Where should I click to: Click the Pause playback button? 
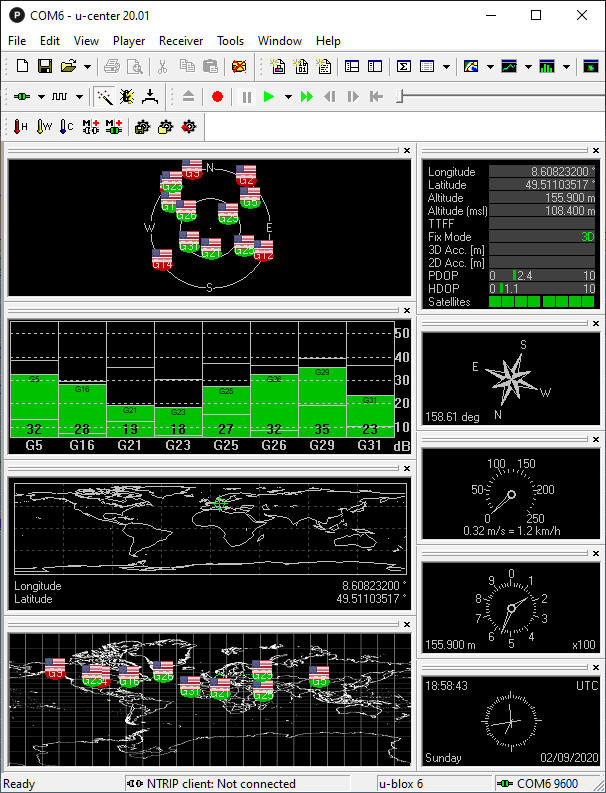tap(246, 97)
